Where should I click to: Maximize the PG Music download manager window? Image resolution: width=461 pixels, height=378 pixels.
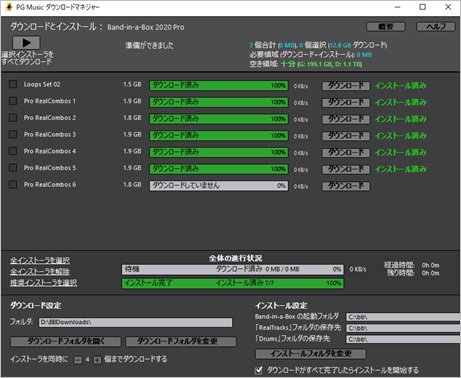(x=423, y=7)
